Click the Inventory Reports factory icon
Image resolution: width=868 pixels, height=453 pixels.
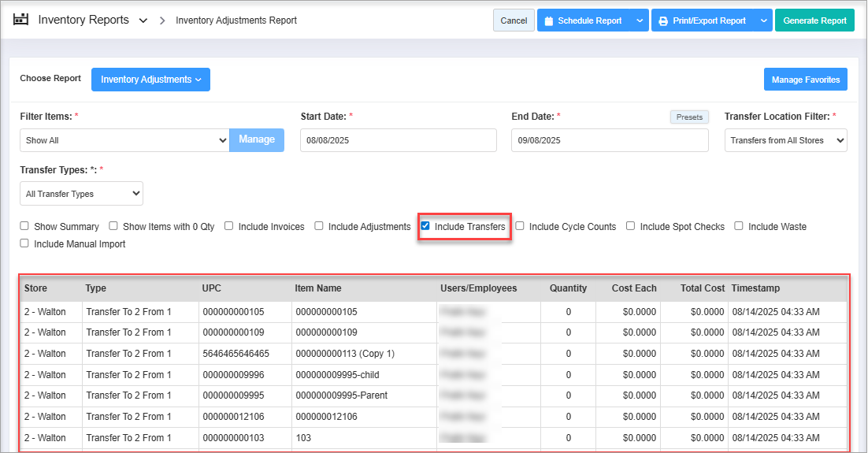pos(20,20)
